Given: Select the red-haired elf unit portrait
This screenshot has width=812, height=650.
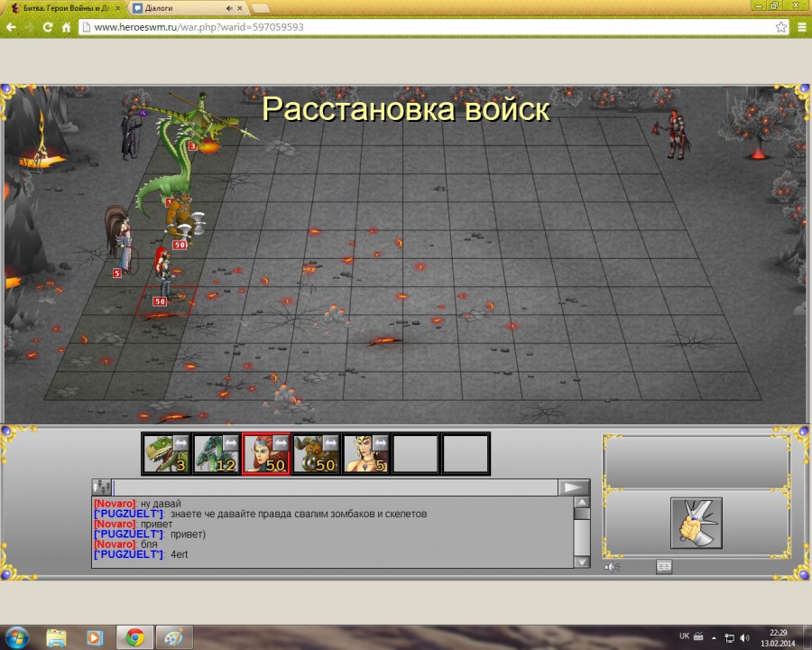Looking at the screenshot, I should pyautogui.click(x=266, y=453).
